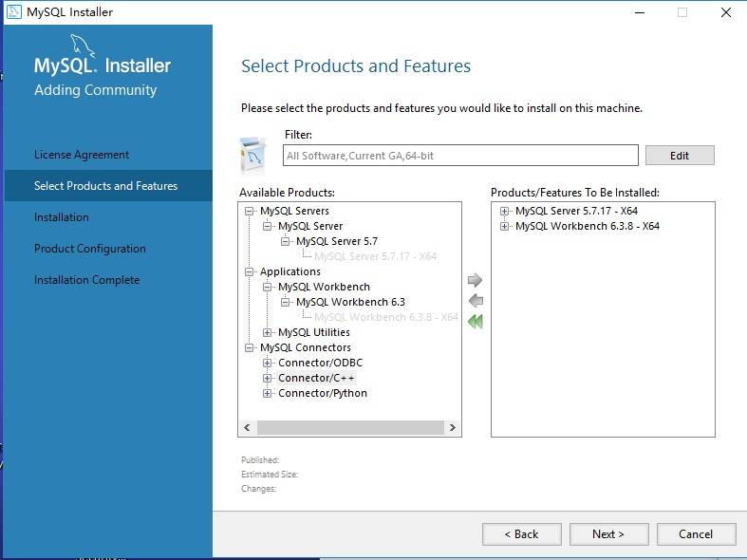The width and height of the screenshot is (747, 560).
Task: Collapse the MySQL Connectors node
Action: tap(250, 347)
